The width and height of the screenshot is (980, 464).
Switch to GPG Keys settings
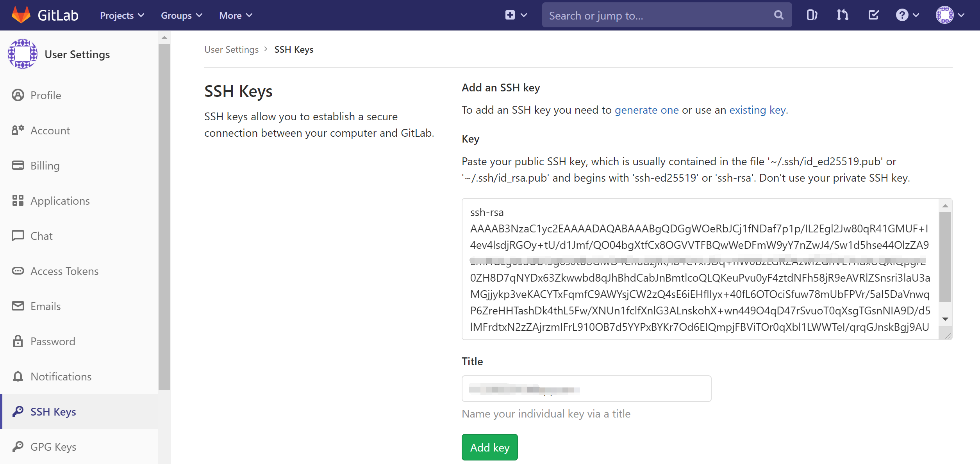(53, 446)
